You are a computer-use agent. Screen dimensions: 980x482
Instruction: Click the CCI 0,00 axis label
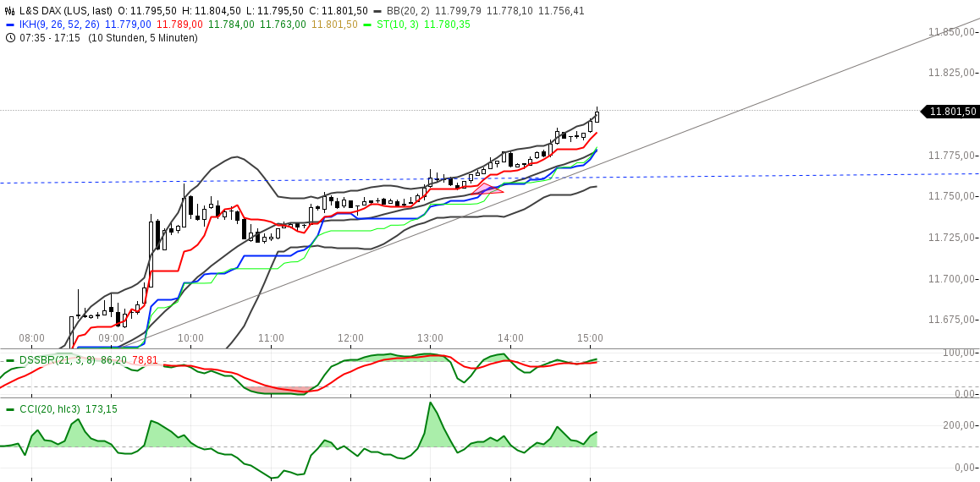click(966, 468)
